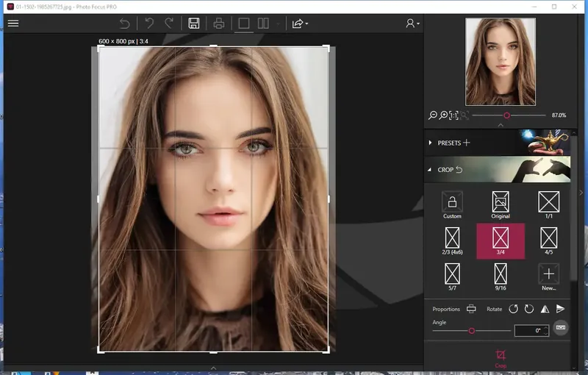The height and width of the screenshot is (375, 588).
Task: Switch to single image view
Action: 244,24
